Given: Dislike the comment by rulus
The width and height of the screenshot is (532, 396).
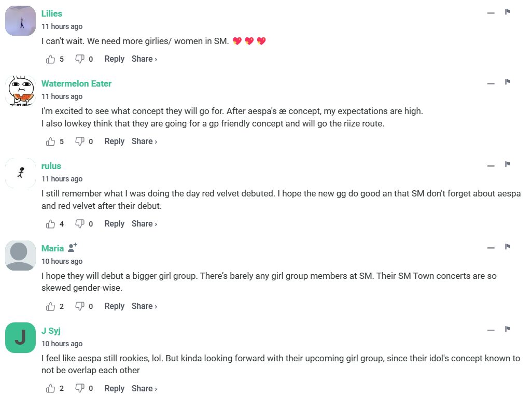Looking at the screenshot, I should point(80,224).
